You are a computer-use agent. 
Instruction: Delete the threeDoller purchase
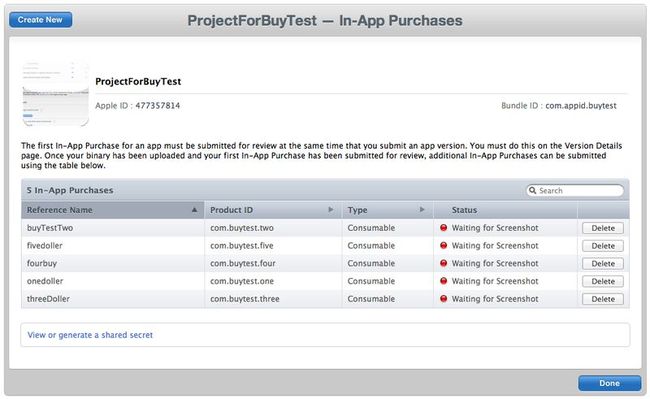[603, 299]
